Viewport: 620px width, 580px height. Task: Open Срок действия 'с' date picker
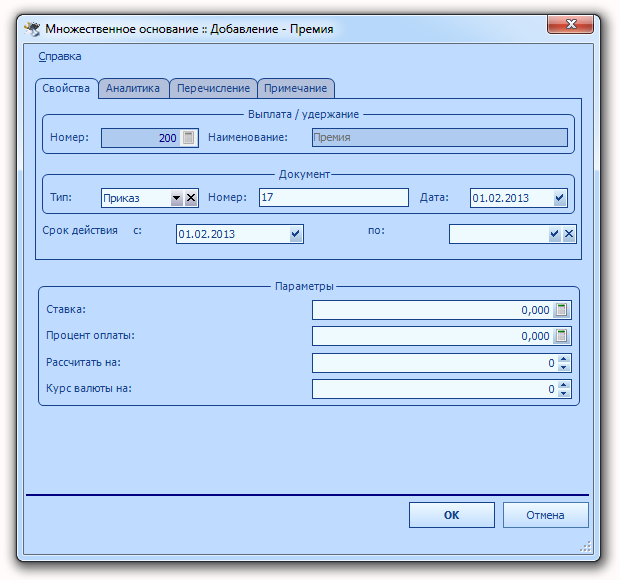click(295, 234)
